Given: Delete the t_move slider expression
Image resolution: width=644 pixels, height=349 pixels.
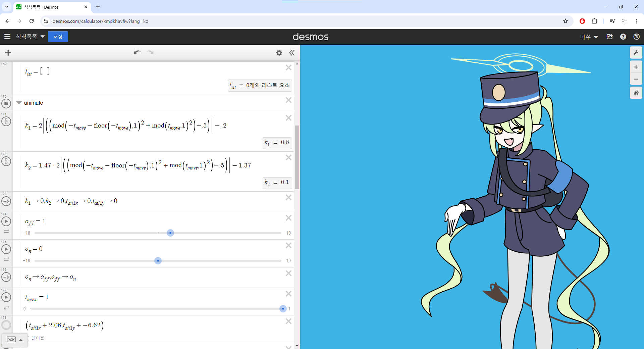Looking at the screenshot, I should (x=288, y=294).
